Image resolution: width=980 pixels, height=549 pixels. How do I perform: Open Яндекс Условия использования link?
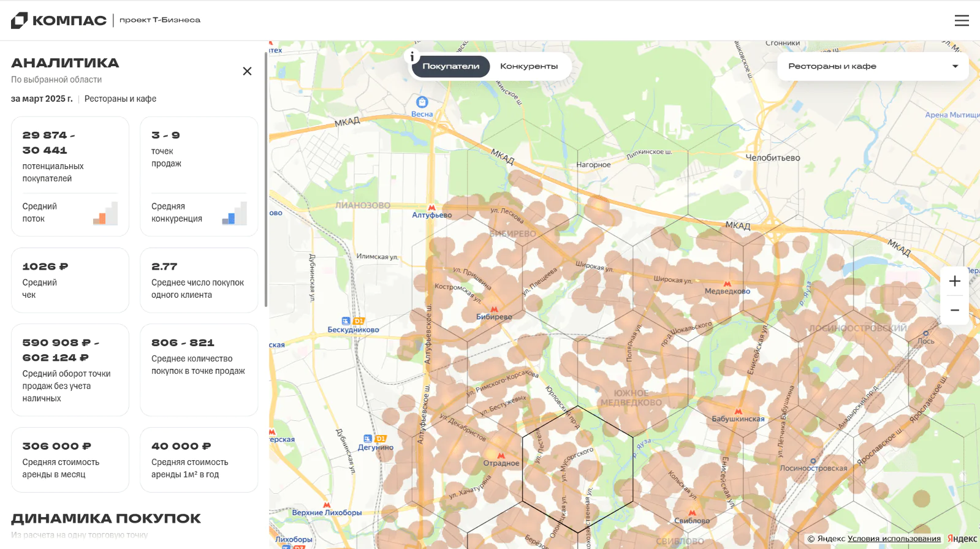click(x=894, y=539)
